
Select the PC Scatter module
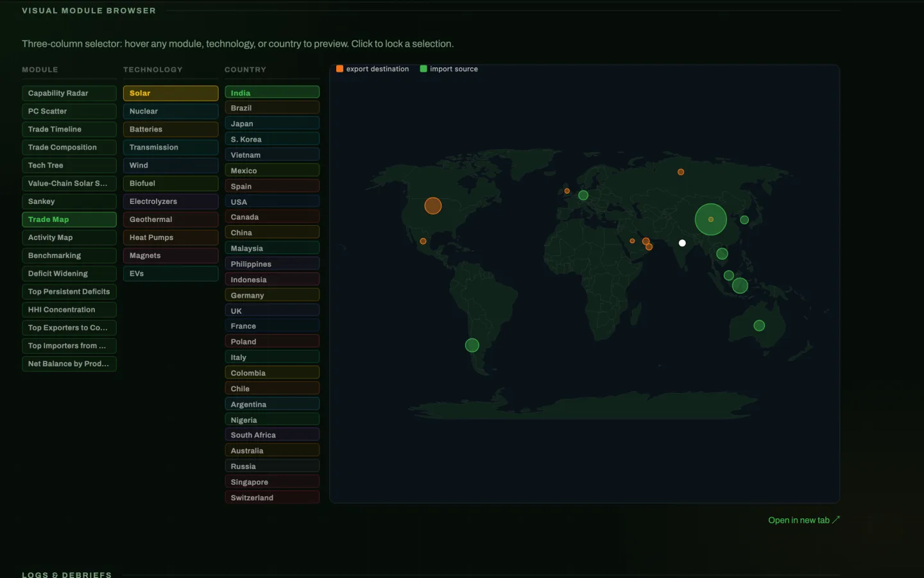69,111
